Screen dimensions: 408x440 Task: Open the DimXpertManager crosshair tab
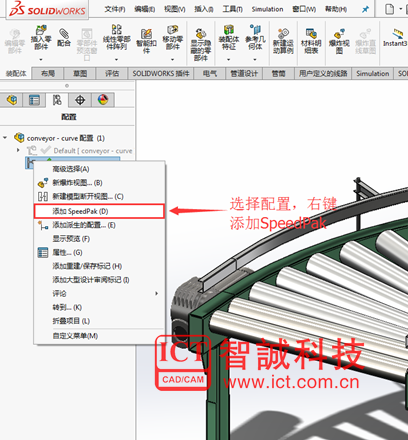(80, 100)
